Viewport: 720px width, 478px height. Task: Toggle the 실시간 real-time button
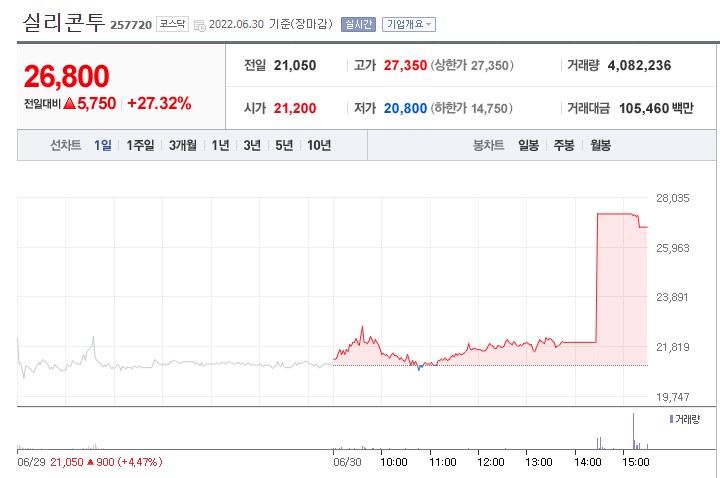pyautogui.click(x=358, y=24)
